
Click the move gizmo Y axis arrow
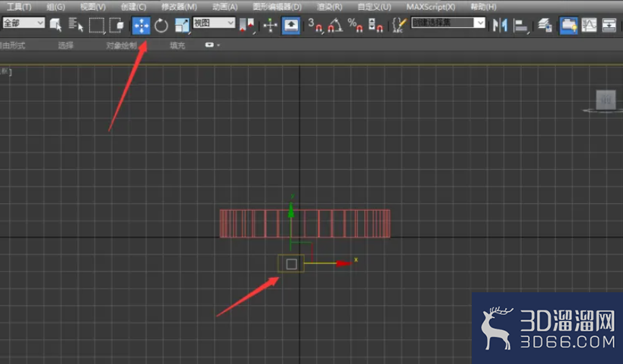tap(291, 210)
